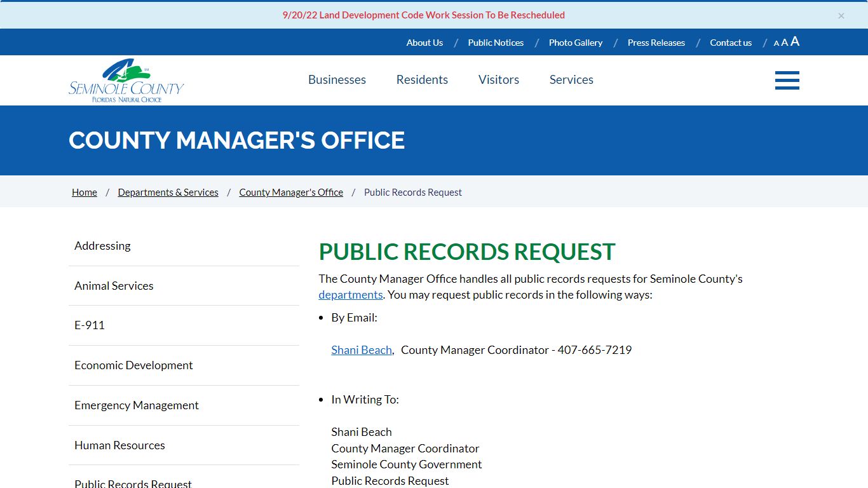Screen dimensions: 868x488
Task: Select Emergency Management in the sidebar
Action: [184, 405]
